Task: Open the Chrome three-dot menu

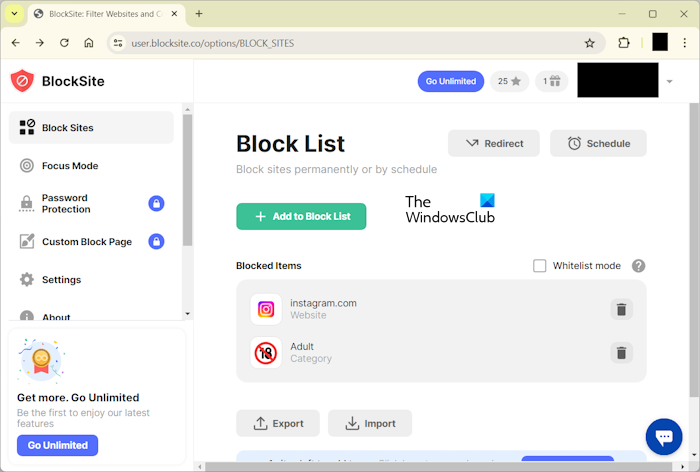Action: [684, 43]
